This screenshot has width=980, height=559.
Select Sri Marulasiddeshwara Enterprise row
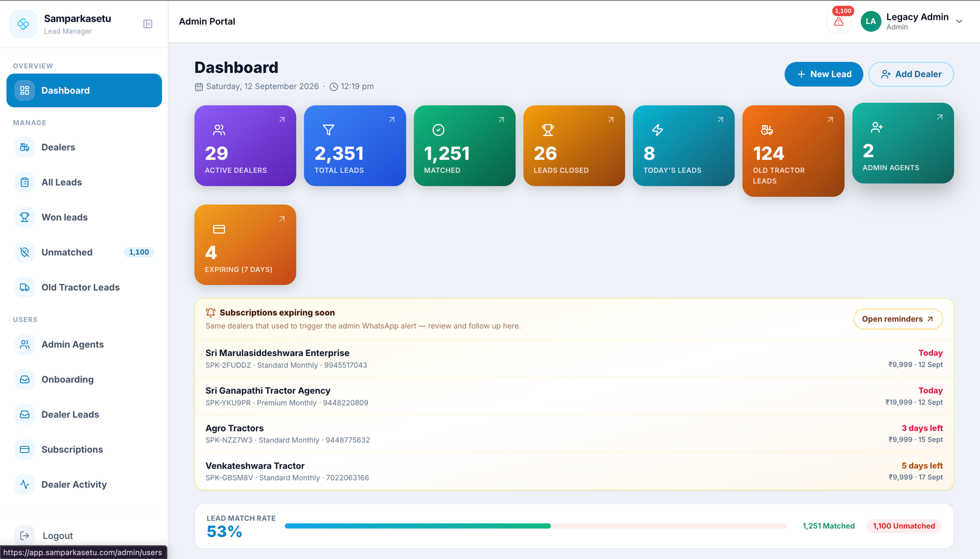(574, 359)
